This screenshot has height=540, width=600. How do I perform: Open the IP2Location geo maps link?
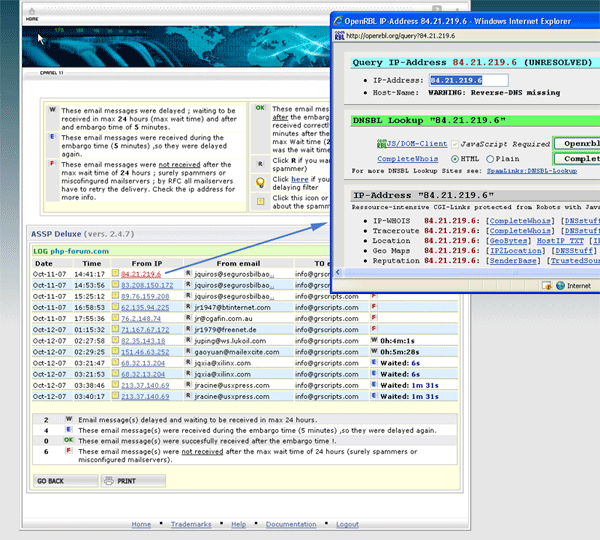tap(516, 251)
